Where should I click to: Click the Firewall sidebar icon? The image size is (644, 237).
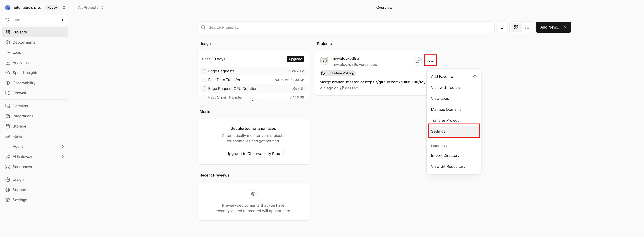[8, 93]
